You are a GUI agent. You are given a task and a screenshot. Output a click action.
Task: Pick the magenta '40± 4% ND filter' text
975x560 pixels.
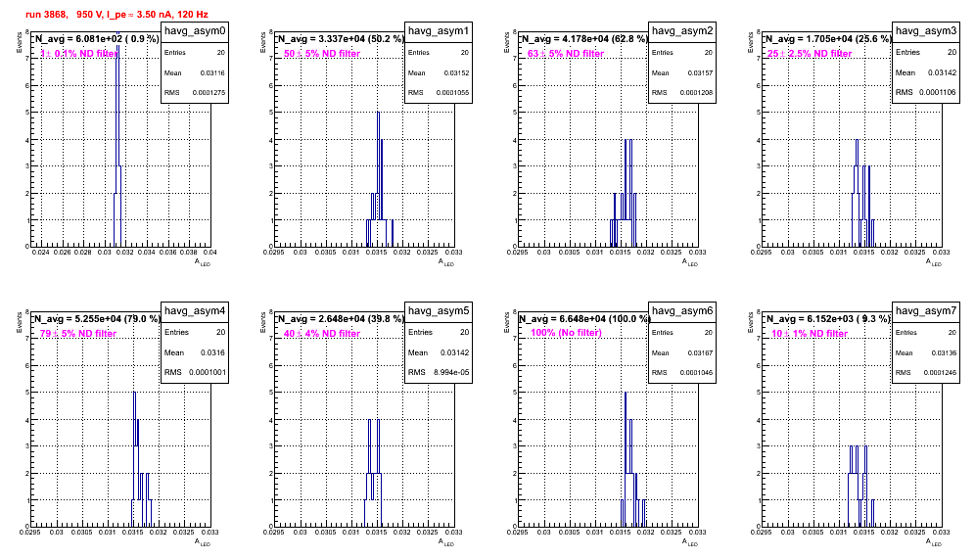(322, 334)
